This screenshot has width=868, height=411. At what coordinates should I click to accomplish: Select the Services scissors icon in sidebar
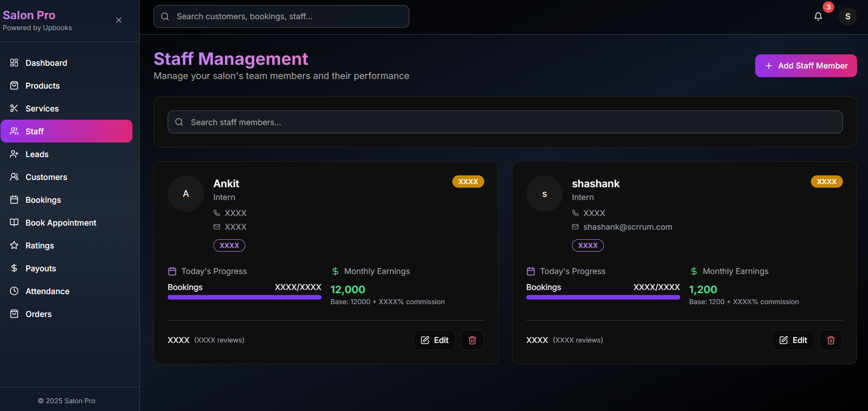tap(14, 108)
